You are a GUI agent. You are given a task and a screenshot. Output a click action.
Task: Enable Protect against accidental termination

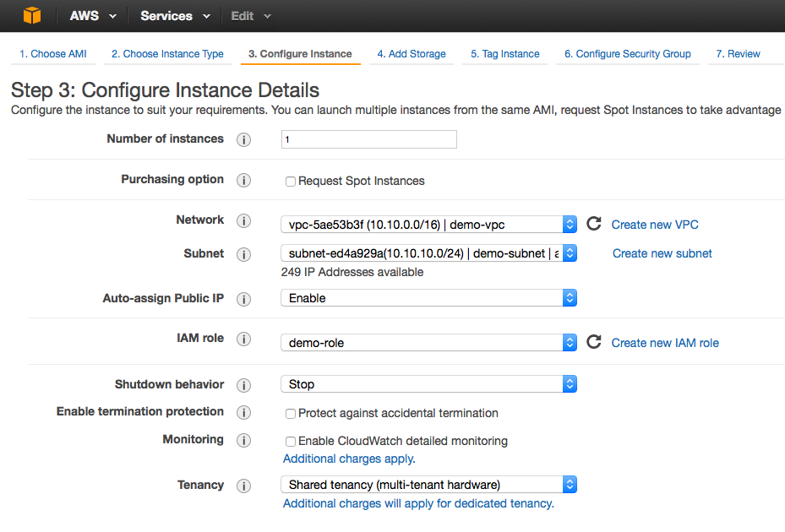point(291,414)
